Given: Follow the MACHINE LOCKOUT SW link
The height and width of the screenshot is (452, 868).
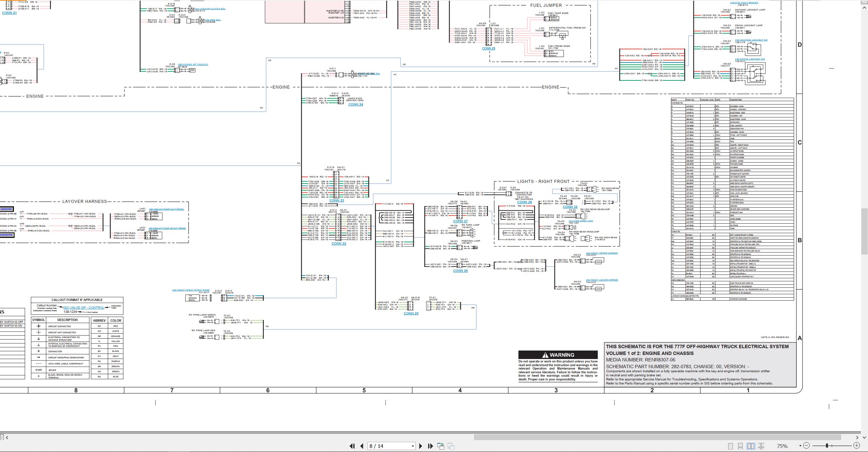Looking at the screenshot, I should coord(751,40).
